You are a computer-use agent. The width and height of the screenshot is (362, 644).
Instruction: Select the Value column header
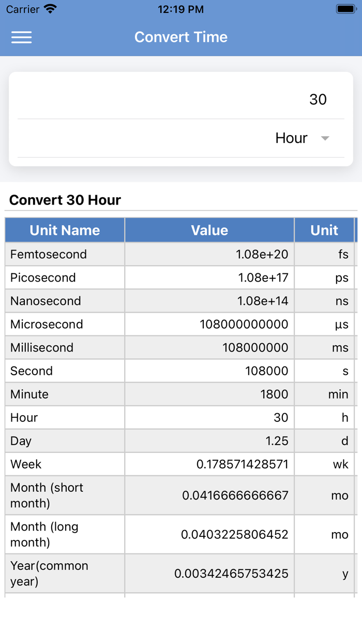209,230
